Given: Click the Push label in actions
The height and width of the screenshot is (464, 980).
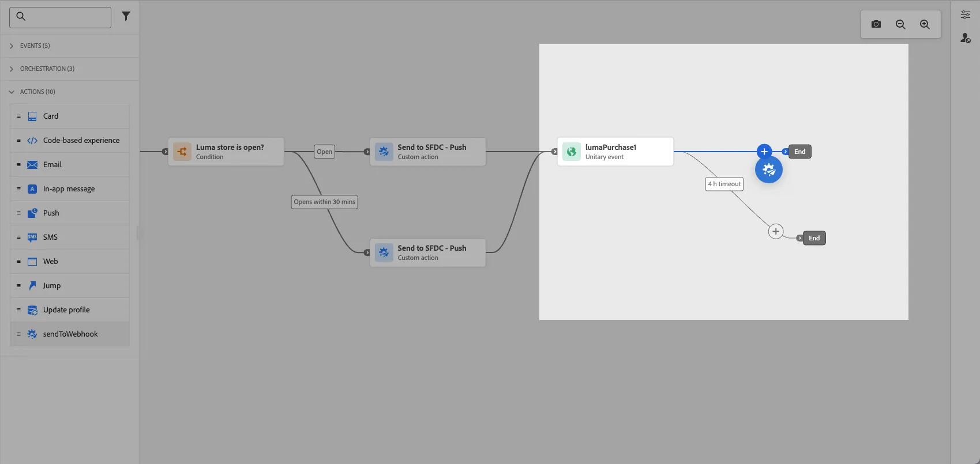Looking at the screenshot, I should (x=51, y=213).
